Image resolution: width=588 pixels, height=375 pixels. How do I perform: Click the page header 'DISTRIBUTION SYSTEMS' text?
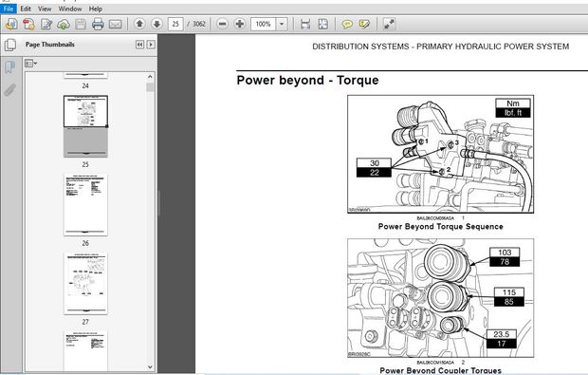pos(360,47)
